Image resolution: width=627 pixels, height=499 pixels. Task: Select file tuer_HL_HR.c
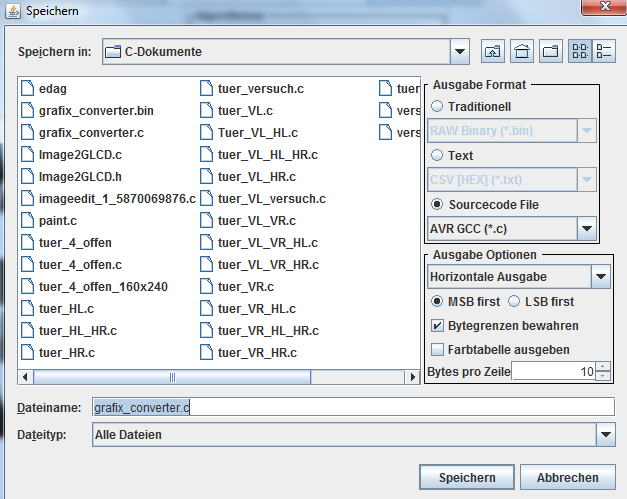point(69,330)
